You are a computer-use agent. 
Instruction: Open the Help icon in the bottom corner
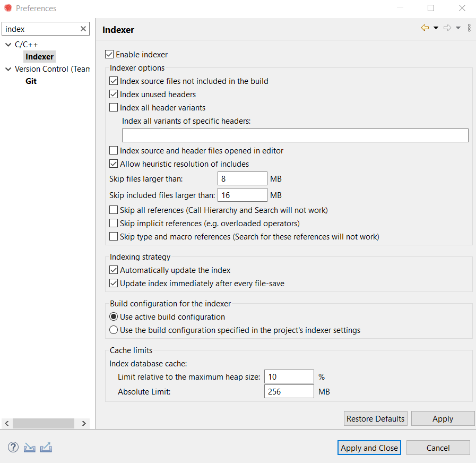point(13,447)
